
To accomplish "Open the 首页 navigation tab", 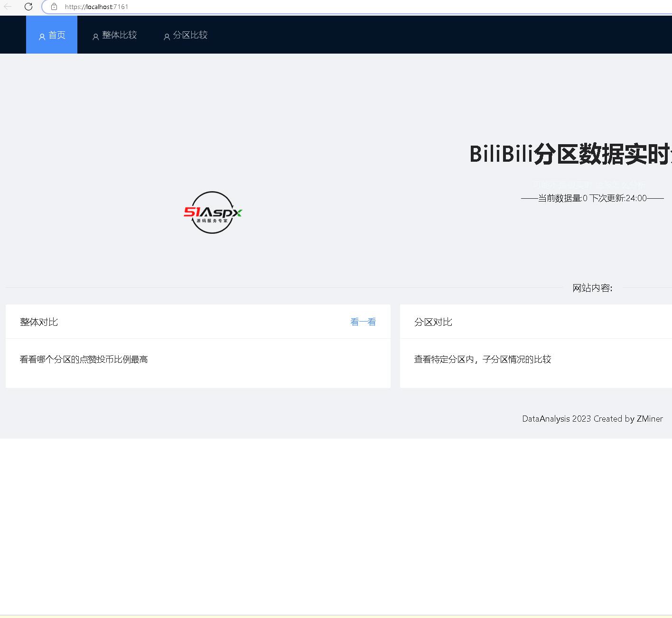I will point(52,35).
